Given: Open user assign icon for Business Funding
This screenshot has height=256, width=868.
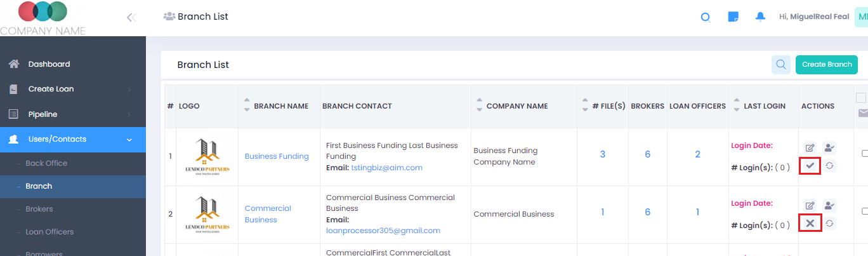Looking at the screenshot, I should coord(829,148).
